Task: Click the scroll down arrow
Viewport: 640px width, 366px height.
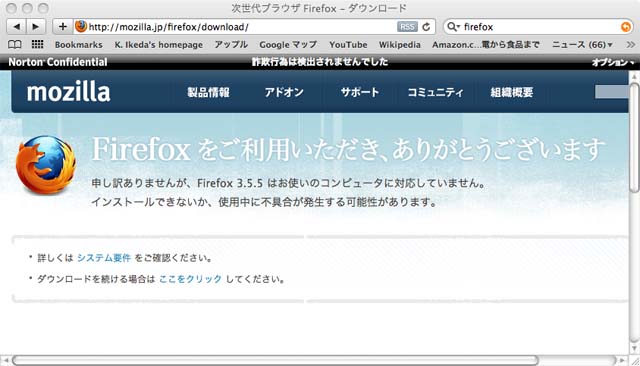Action: click(x=634, y=348)
